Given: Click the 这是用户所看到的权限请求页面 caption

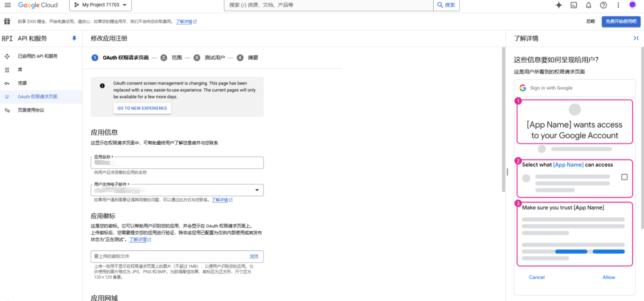Looking at the screenshot, I should pos(549,72).
